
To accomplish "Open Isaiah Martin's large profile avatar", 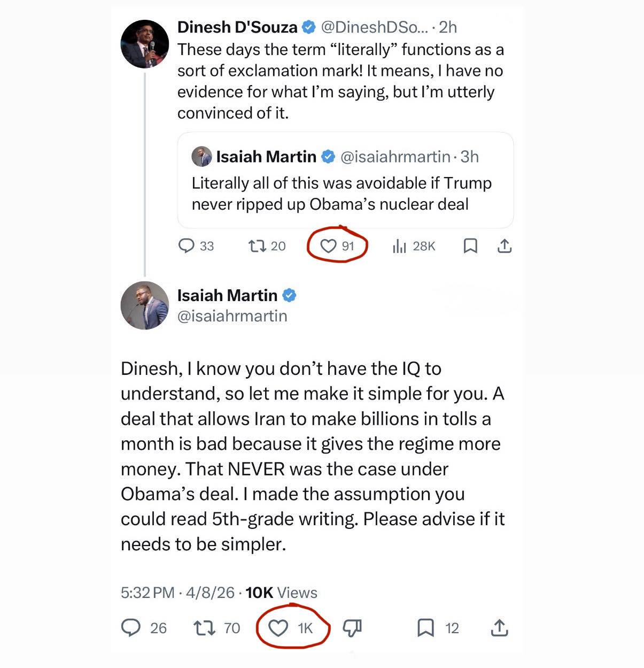I will pos(145,305).
